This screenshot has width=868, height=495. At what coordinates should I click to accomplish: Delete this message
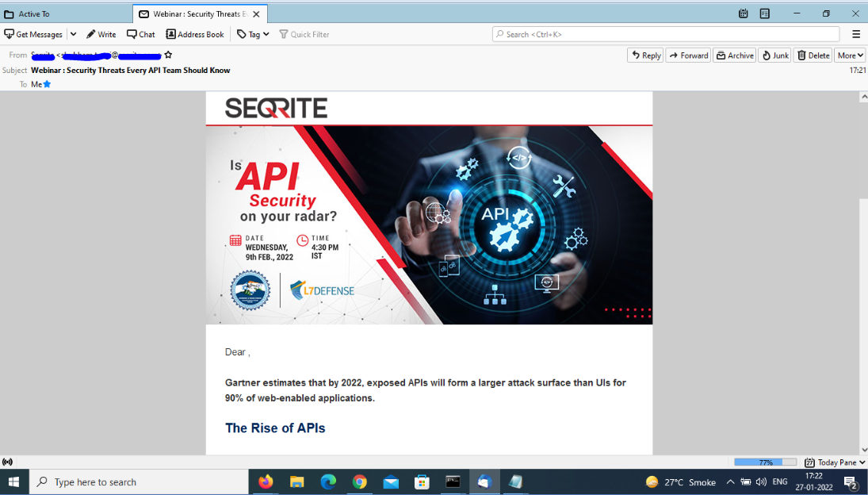[x=813, y=56]
